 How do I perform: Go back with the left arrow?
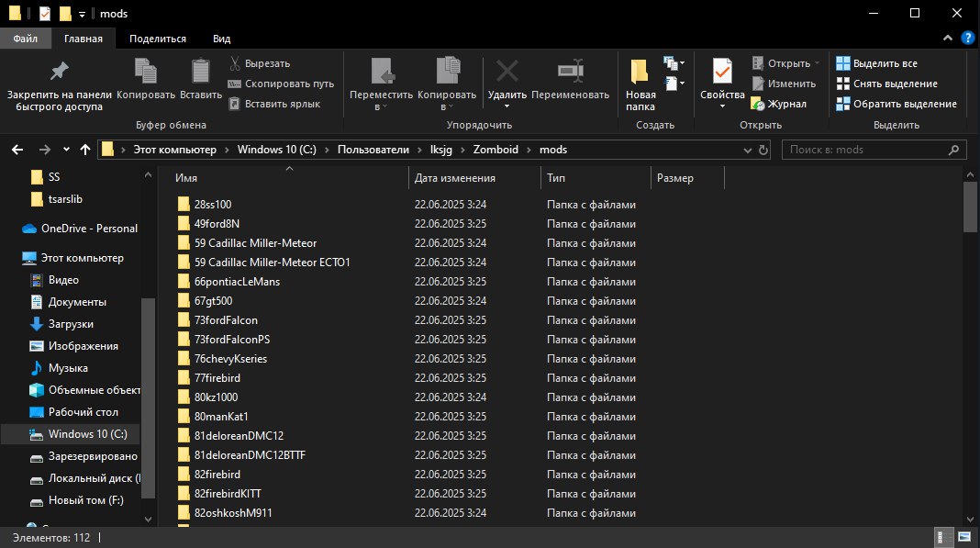tap(17, 150)
